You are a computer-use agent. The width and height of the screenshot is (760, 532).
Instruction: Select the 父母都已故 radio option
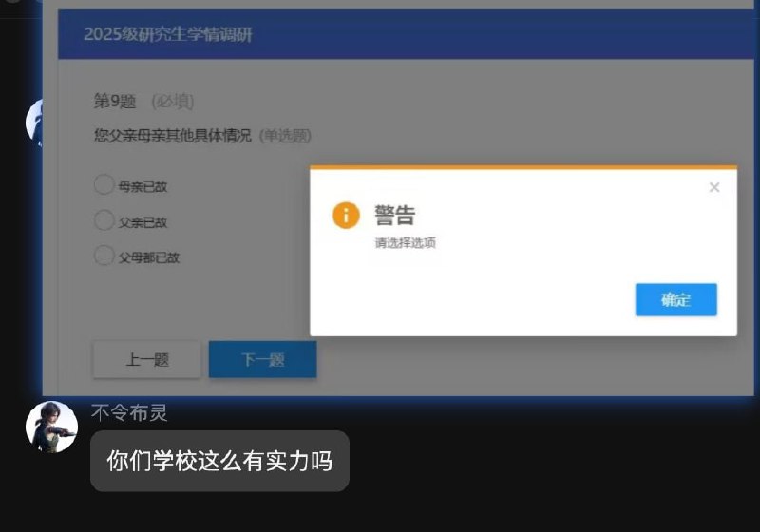click(x=104, y=256)
